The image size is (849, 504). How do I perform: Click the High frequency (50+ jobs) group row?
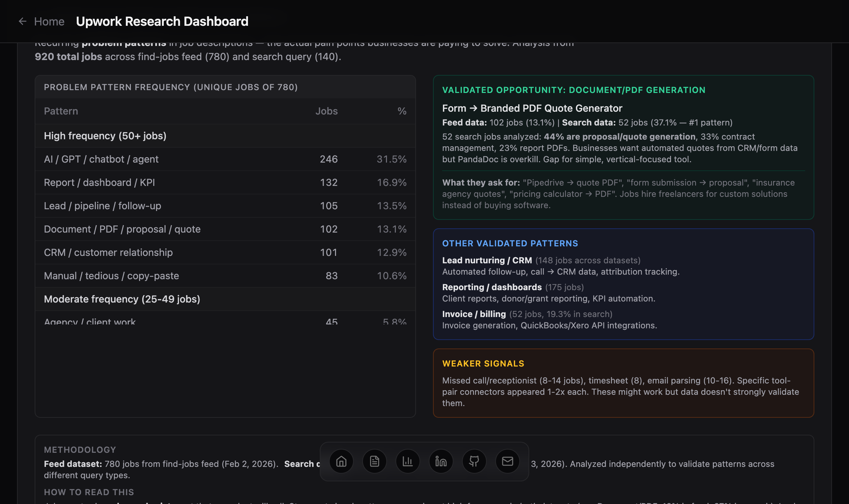click(x=105, y=136)
